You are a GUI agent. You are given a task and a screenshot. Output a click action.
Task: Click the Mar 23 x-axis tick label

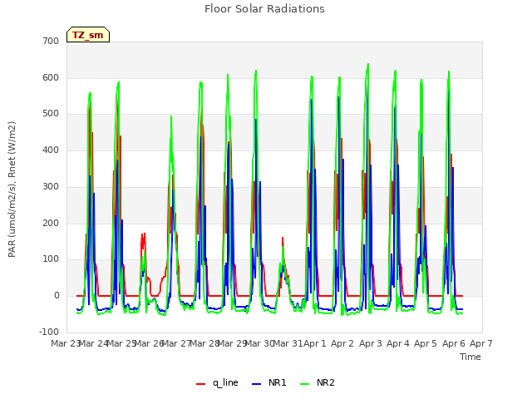coord(66,343)
